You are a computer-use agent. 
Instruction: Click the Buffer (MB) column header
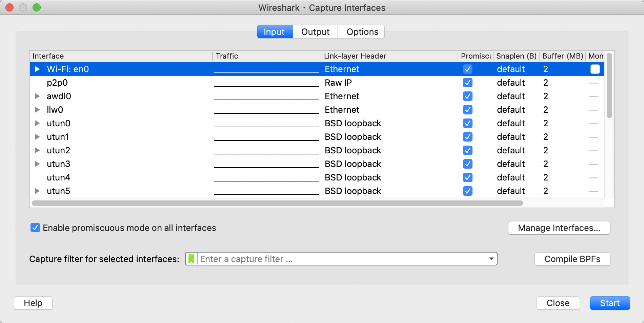[563, 56]
